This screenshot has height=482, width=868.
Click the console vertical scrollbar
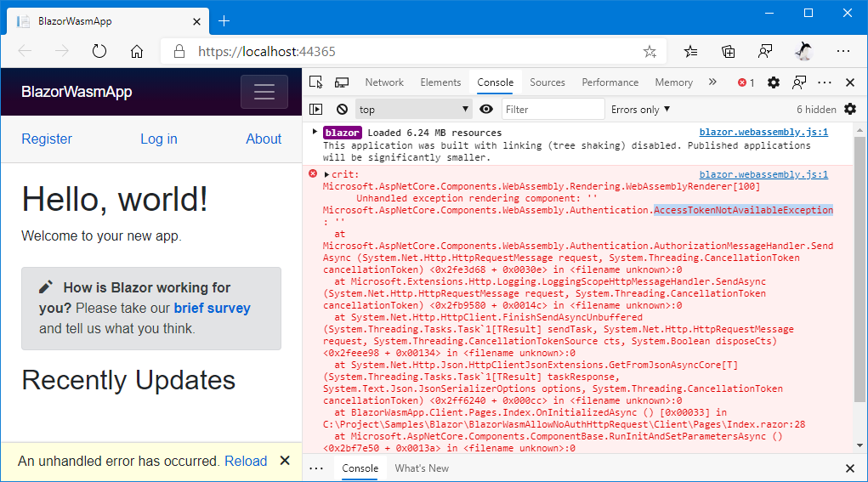click(x=859, y=269)
